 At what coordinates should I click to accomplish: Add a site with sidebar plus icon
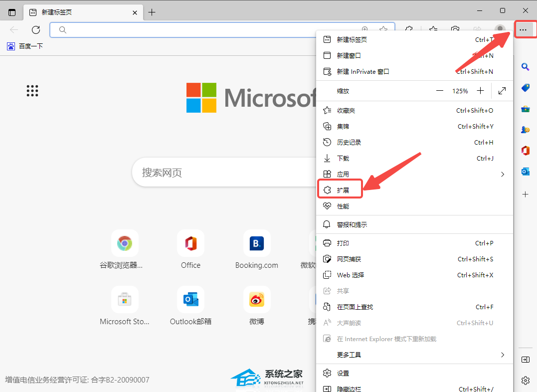(526, 195)
